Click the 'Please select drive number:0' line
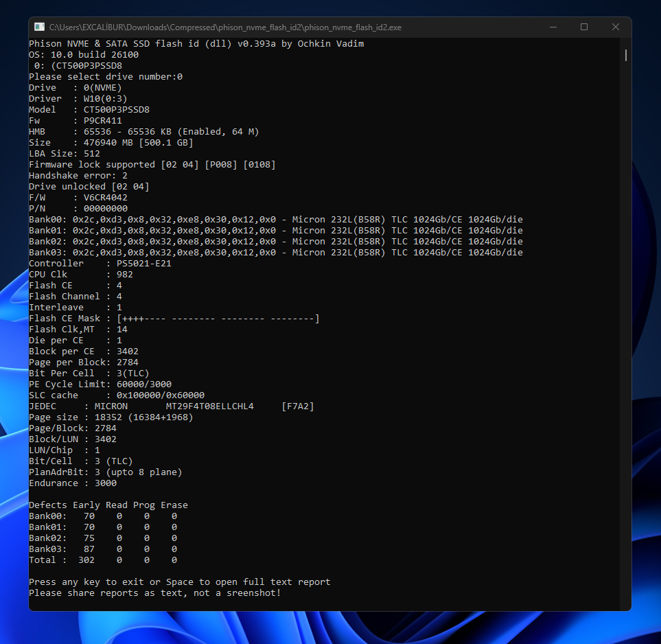The image size is (661, 644). tap(106, 77)
